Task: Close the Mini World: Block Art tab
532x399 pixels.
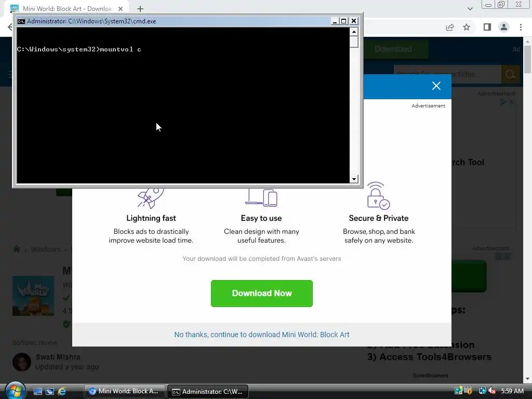Action: (x=121, y=9)
